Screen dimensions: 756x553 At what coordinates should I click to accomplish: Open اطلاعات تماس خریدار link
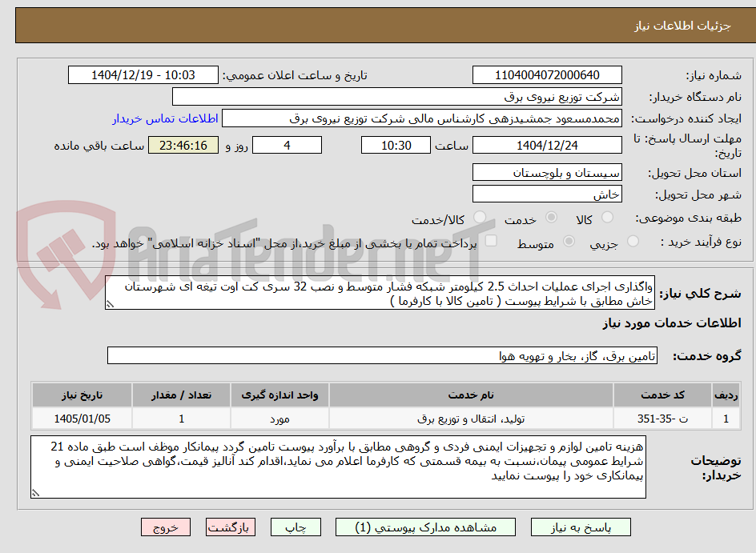165,118
